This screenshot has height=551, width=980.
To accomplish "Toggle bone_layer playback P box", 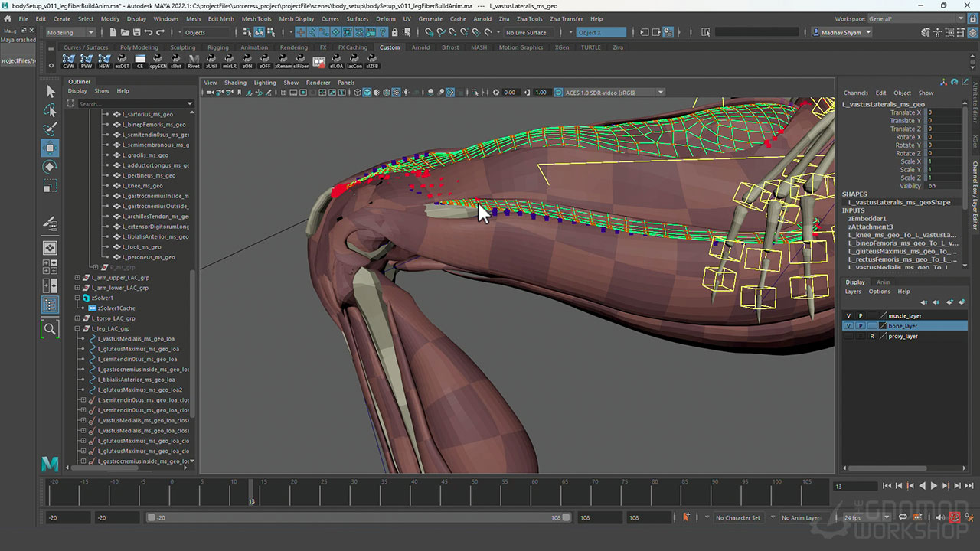I will pos(860,326).
